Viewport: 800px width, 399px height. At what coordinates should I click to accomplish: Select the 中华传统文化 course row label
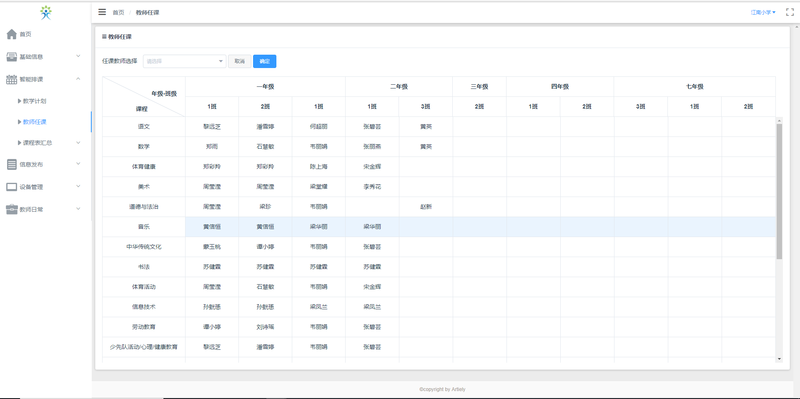pyautogui.click(x=144, y=247)
